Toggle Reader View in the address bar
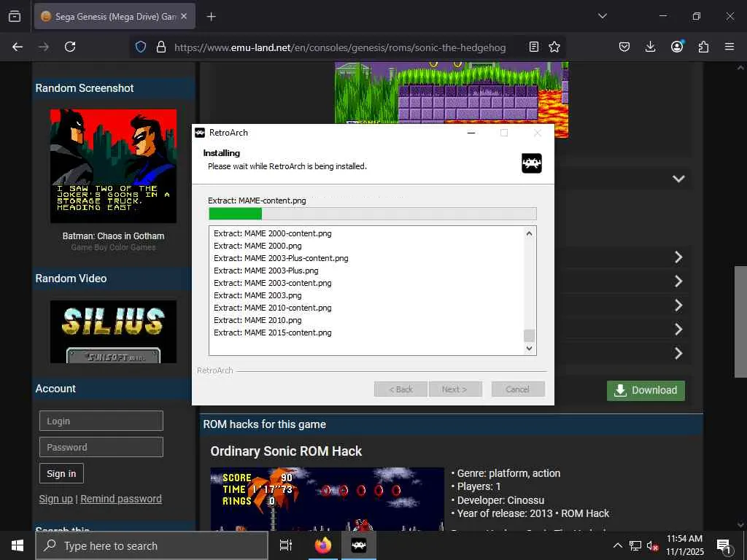The image size is (747, 560). click(534, 47)
